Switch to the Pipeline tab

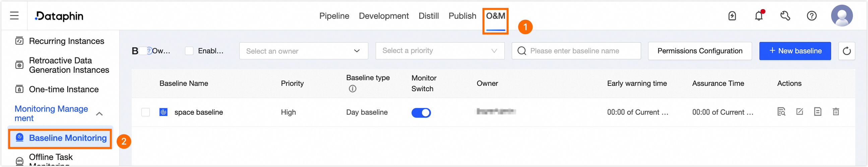334,16
